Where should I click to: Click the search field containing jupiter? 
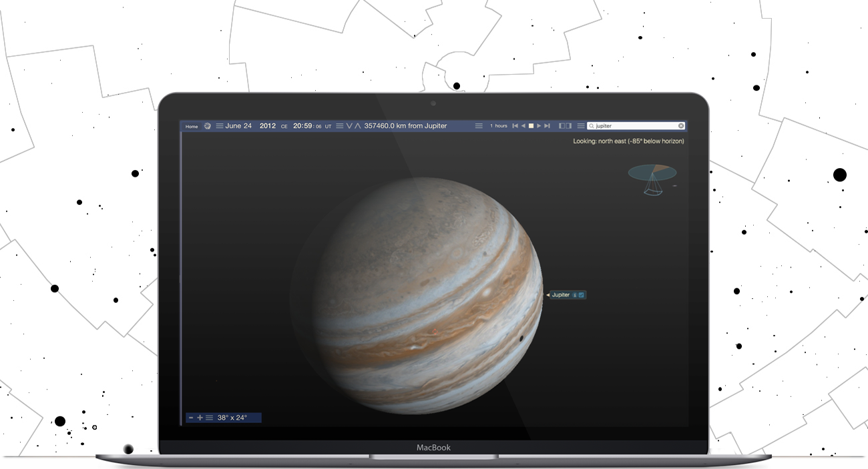click(636, 125)
